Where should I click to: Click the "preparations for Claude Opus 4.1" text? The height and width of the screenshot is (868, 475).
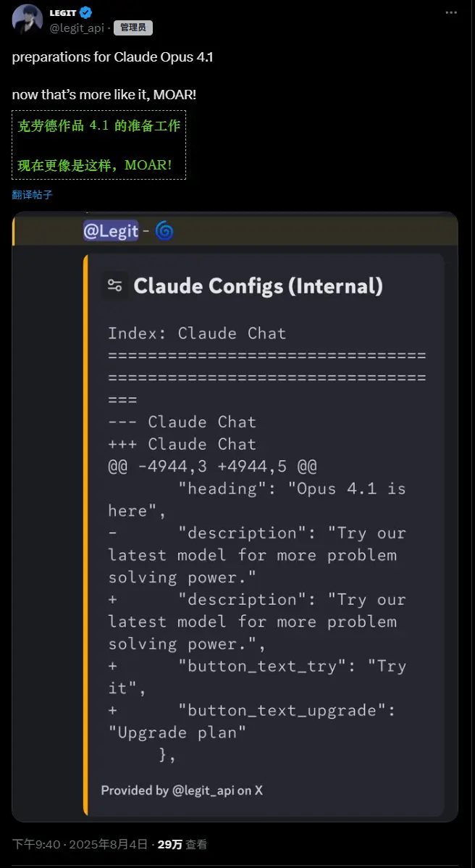(x=112, y=58)
